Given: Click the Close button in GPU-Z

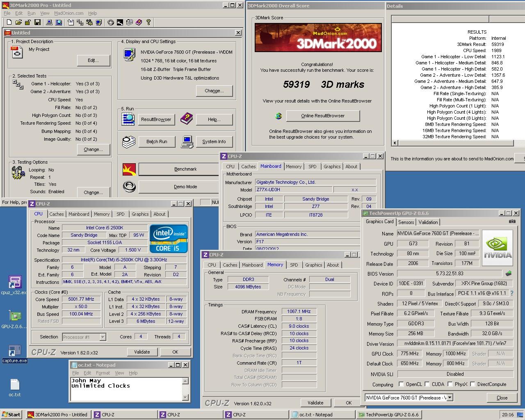Looking at the screenshot, I should point(502,397).
